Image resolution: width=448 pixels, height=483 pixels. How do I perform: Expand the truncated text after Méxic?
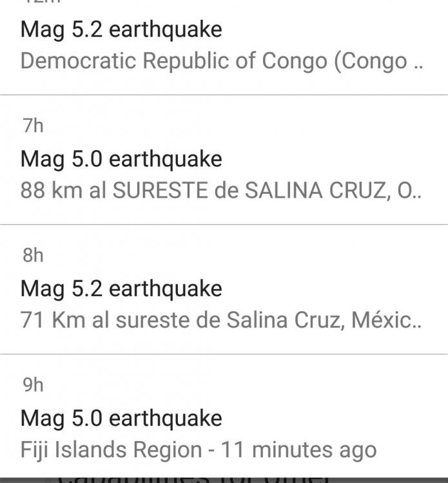click(418, 322)
